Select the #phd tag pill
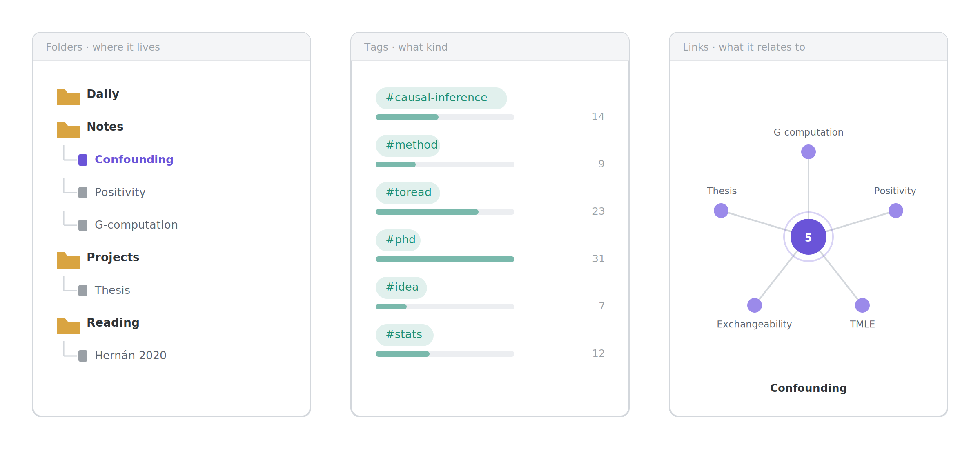This screenshot has height=449, width=980. [398, 240]
